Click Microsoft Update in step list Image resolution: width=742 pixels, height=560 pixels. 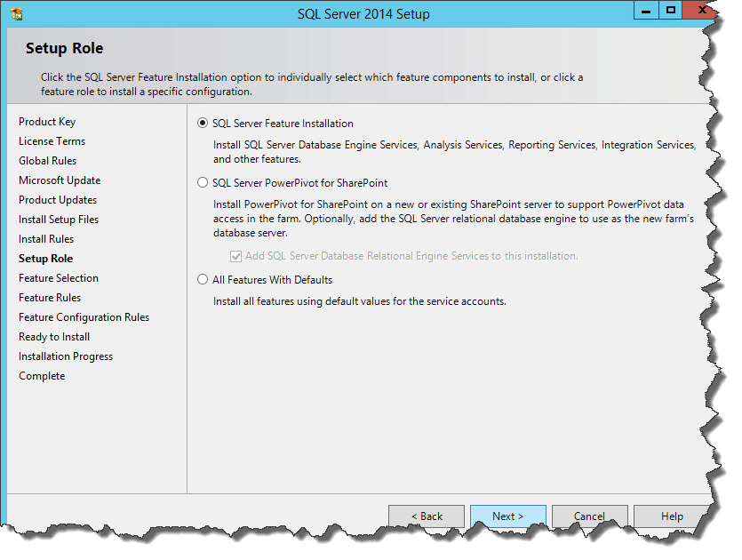click(60, 180)
